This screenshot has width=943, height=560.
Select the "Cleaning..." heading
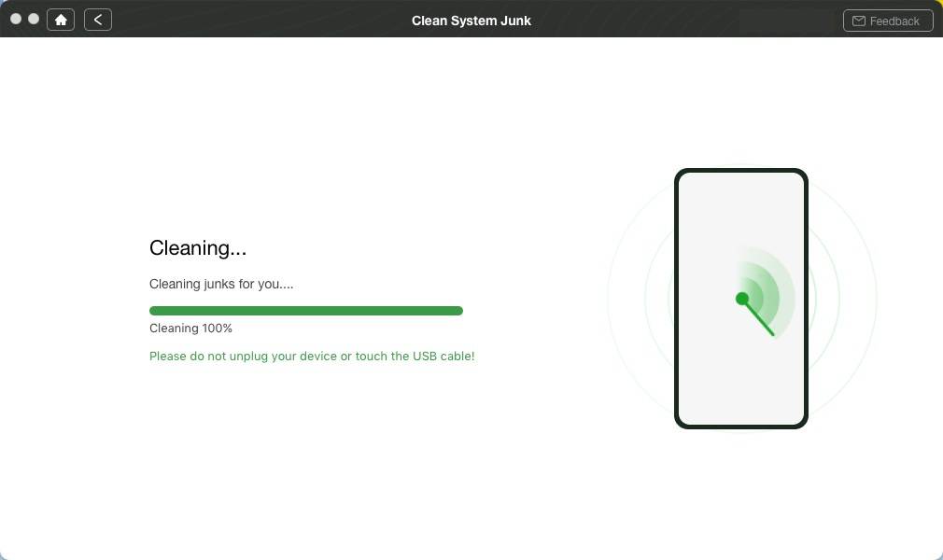tap(198, 248)
